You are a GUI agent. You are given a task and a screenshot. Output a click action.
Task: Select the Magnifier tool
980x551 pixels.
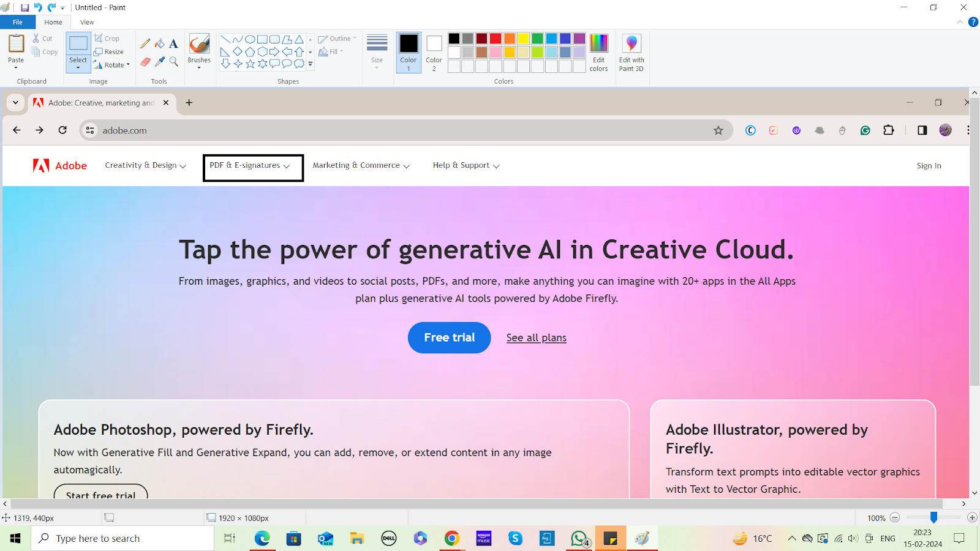pyautogui.click(x=173, y=61)
